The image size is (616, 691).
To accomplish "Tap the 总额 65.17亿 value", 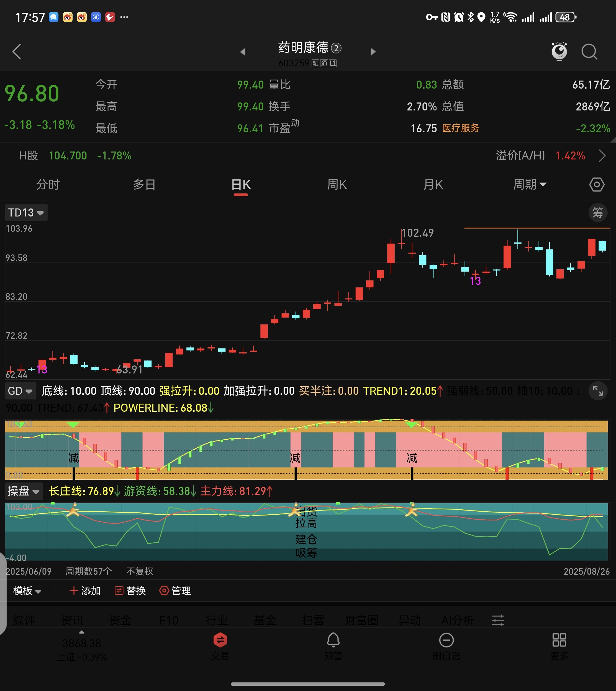I will (591, 84).
